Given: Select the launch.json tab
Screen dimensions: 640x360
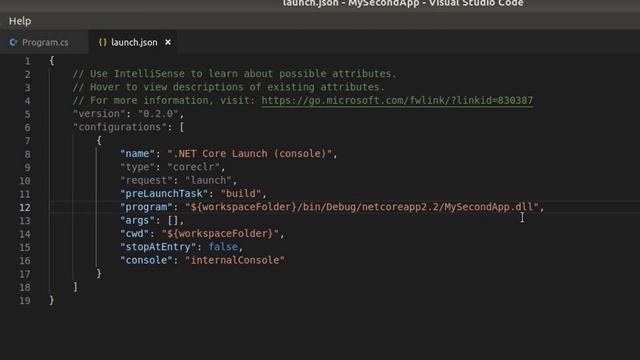Looking at the screenshot, I should point(134,42).
